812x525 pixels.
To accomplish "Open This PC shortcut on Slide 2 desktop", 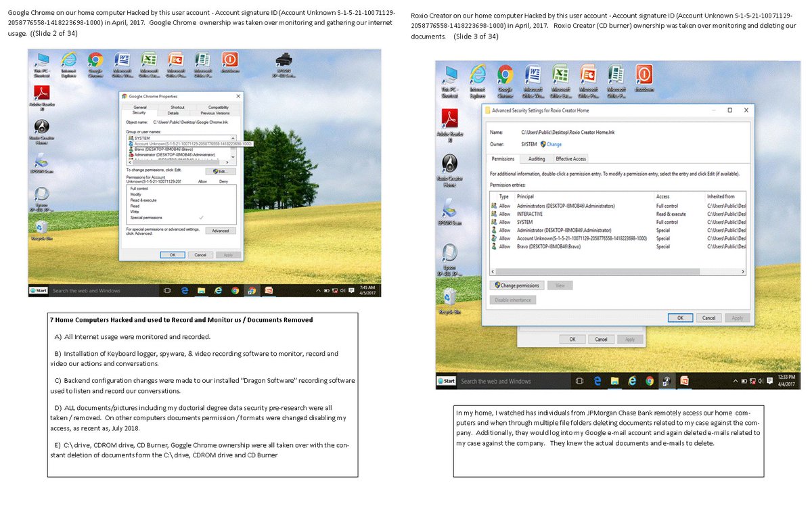I will point(41,65).
